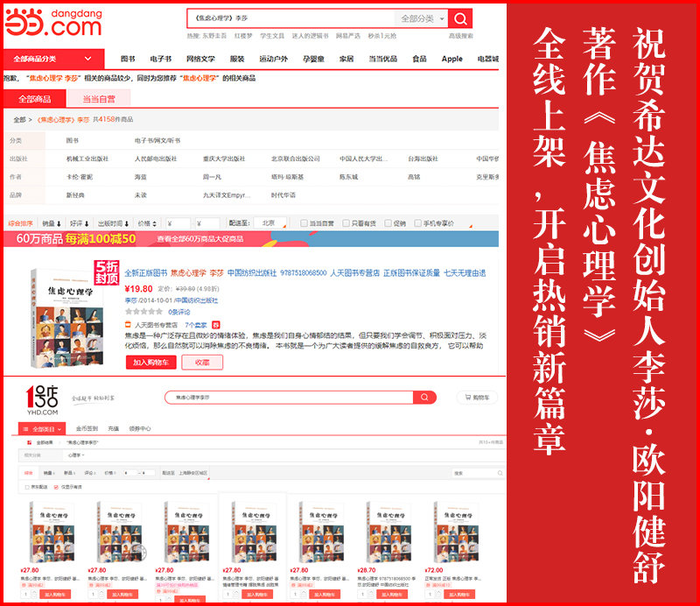The image size is (700, 606).
Task: Click the Dangdang search magnifier button
Action: point(461,18)
